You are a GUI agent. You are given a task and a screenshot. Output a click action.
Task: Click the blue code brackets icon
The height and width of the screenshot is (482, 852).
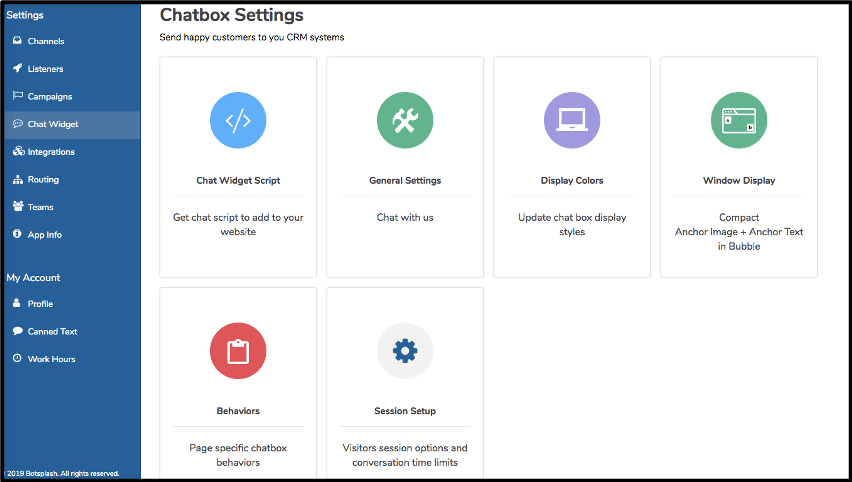tap(238, 120)
